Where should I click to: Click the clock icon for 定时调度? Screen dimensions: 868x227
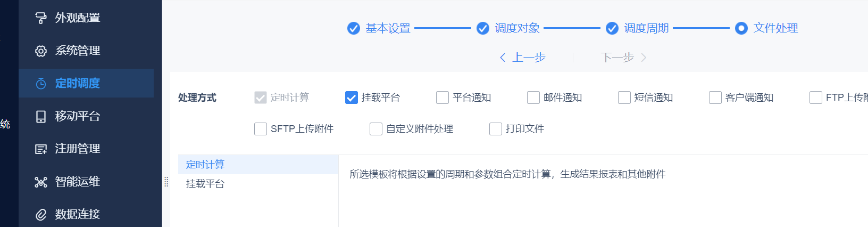coord(41,84)
